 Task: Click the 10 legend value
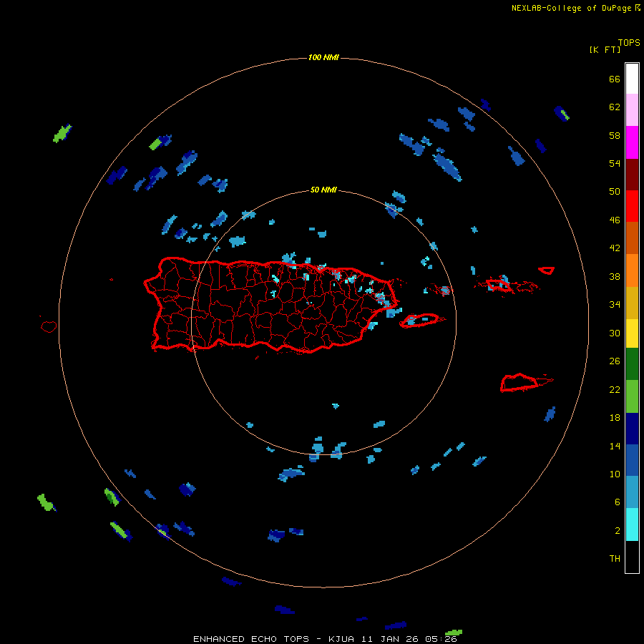pyautogui.click(x=615, y=474)
